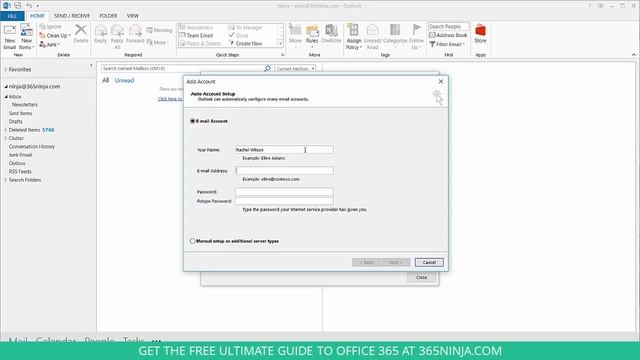This screenshot has width=640, height=360.
Task: Expand the Search Folders node
Action: tap(6, 180)
